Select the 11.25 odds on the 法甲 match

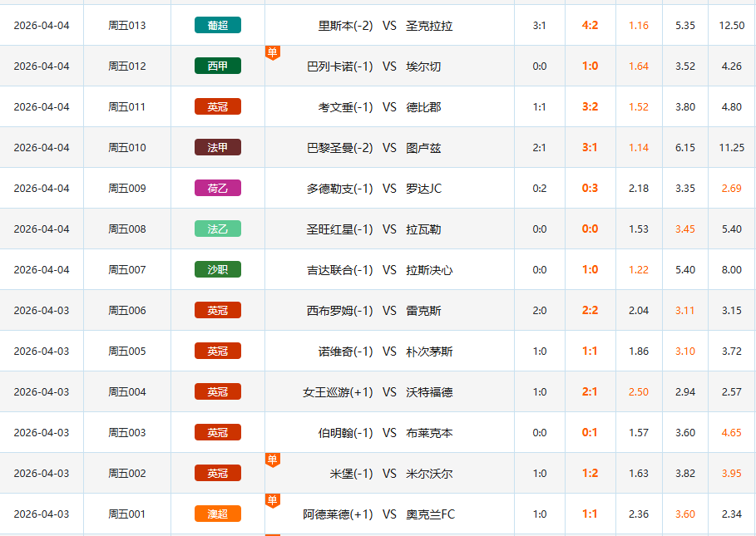tap(731, 147)
